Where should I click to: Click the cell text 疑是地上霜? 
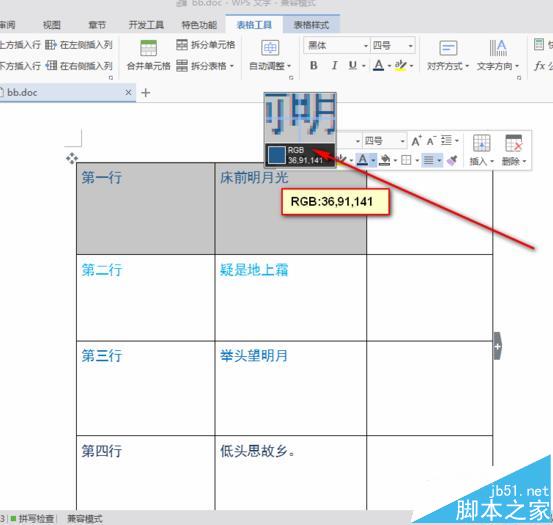click(x=254, y=270)
